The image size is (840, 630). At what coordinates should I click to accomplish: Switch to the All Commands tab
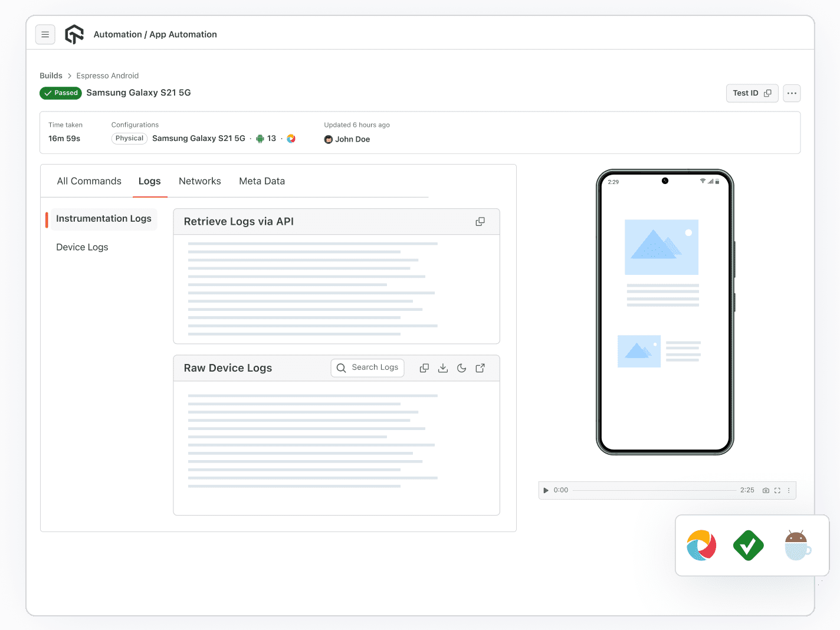(89, 181)
